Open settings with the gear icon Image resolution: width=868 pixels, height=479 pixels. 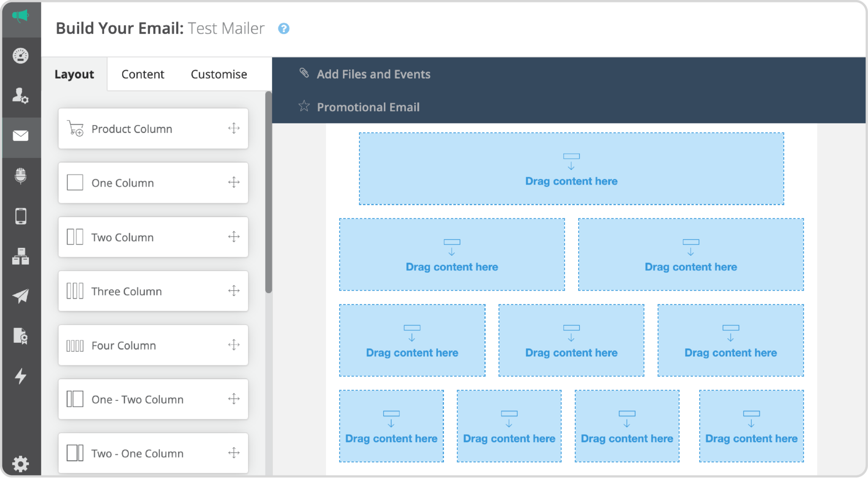(x=21, y=464)
